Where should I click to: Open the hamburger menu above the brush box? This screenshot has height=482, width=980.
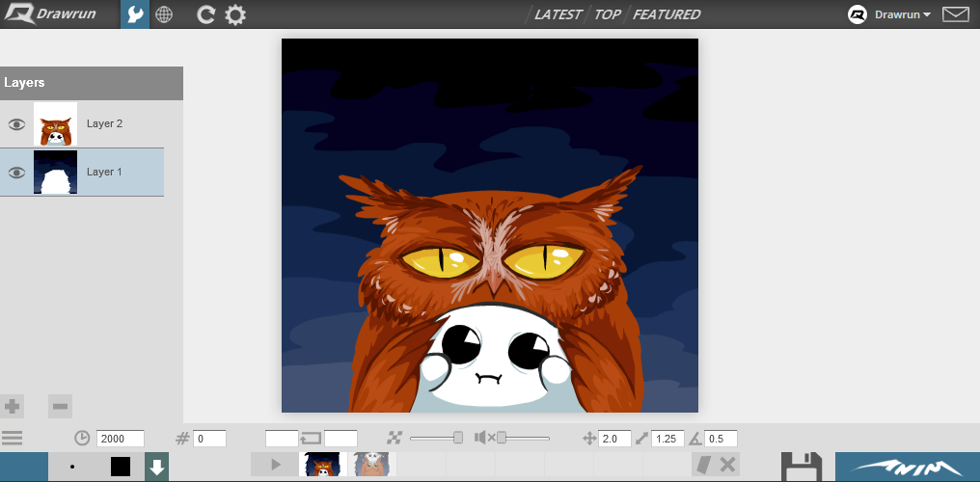coord(12,439)
